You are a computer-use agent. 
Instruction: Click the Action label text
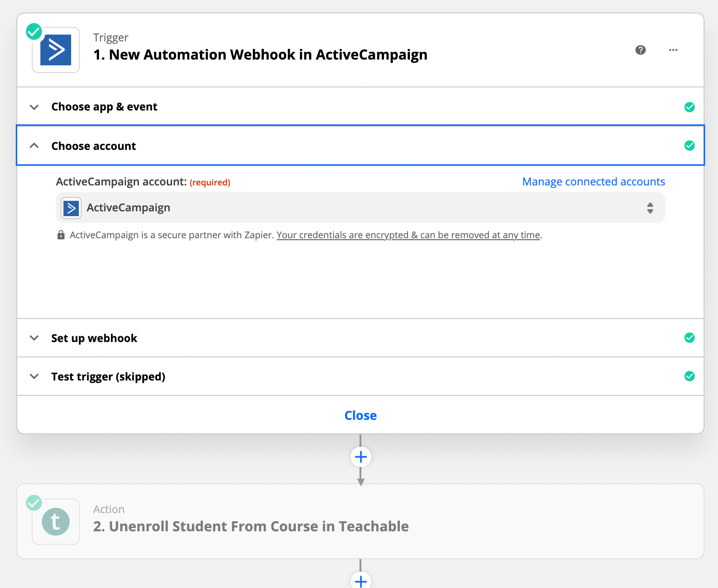pos(109,509)
